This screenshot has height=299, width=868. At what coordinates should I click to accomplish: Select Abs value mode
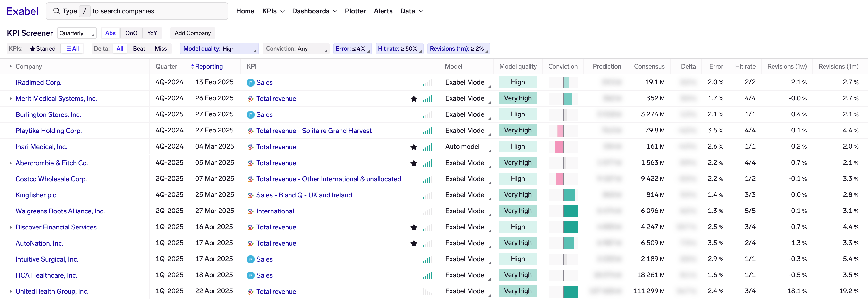110,33
